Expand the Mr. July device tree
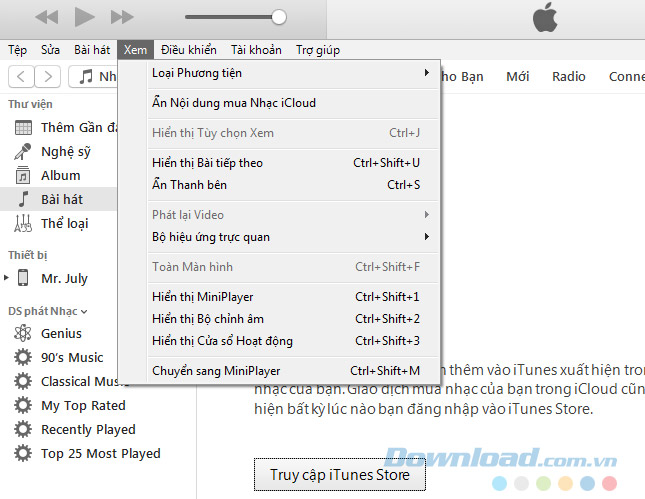Screen dimensions: 645x499 pyautogui.click(x=6, y=278)
